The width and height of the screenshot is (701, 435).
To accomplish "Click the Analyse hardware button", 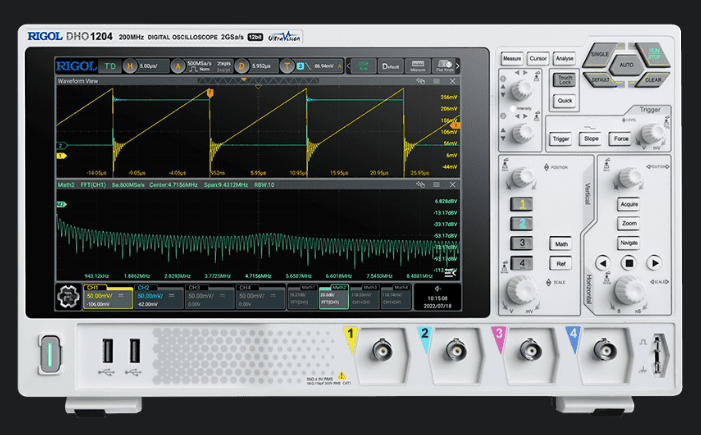I will pos(564,59).
